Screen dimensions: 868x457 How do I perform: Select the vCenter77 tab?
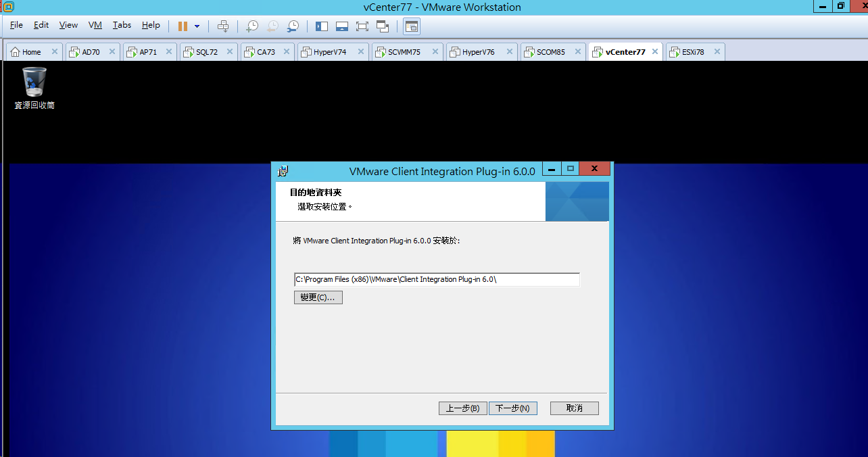tap(625, 52)
